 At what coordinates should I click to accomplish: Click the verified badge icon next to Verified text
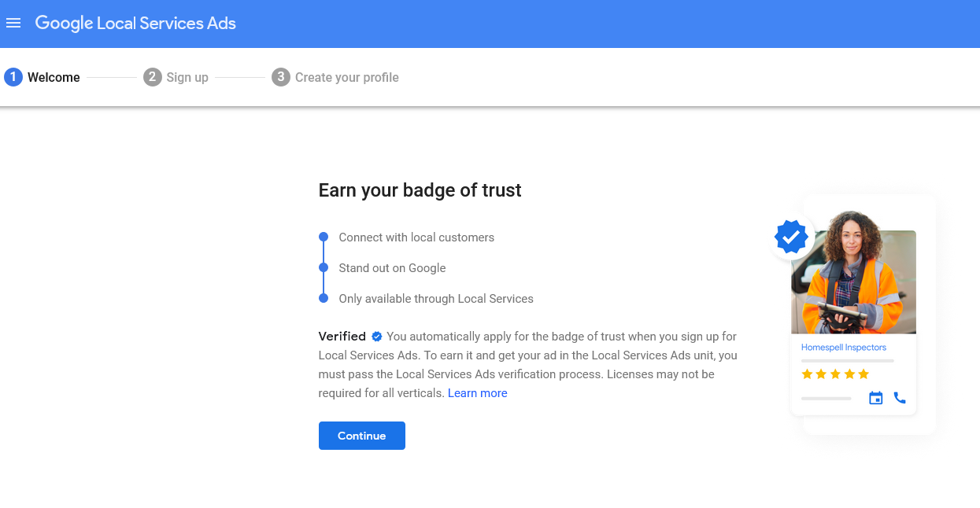[376, 336]
